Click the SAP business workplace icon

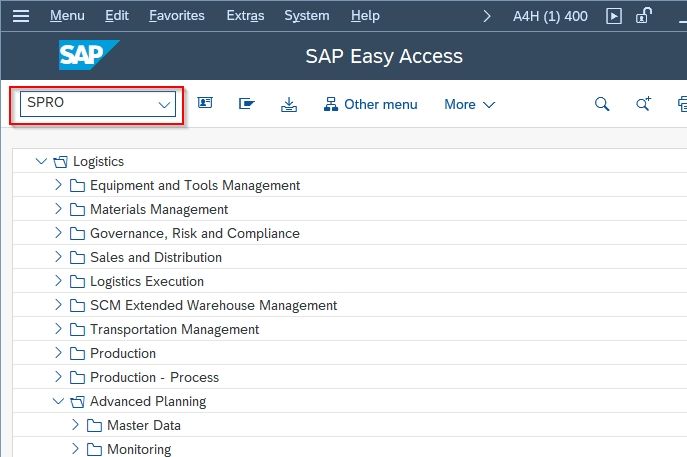pos(247,104)
